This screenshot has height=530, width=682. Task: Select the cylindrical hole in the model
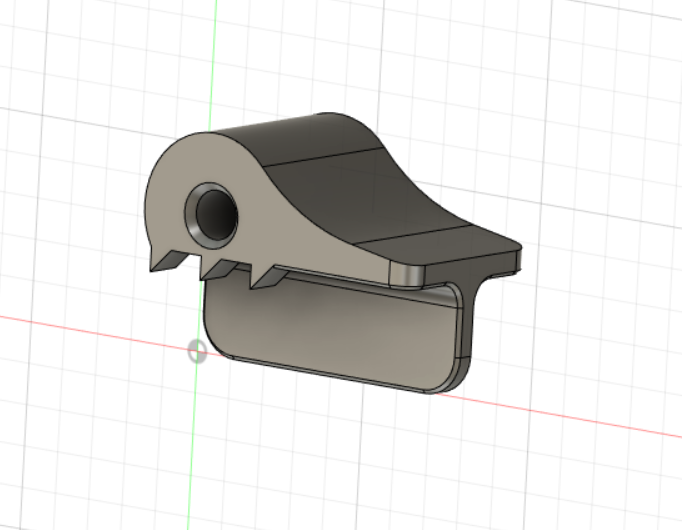216,214
